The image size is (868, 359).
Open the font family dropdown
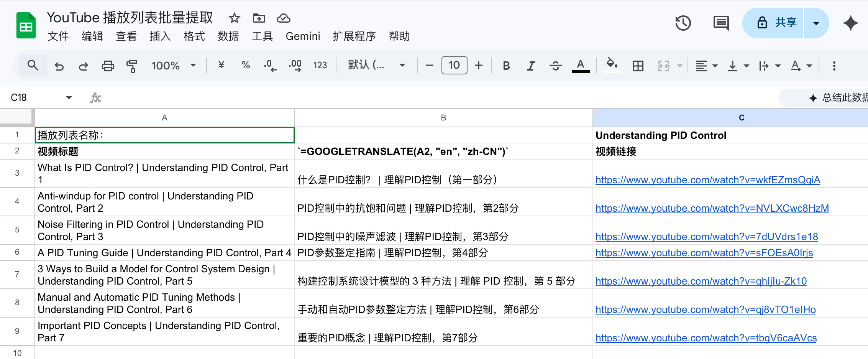pyautogui.click(x=376, y=65)
